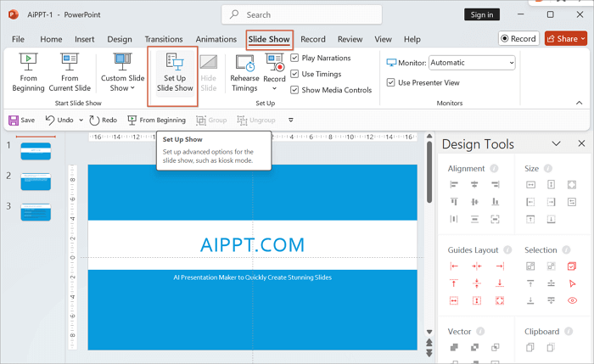The image size is (594, 364).
Task: Click Rehearse Timings button
Action: coord(244,73)
